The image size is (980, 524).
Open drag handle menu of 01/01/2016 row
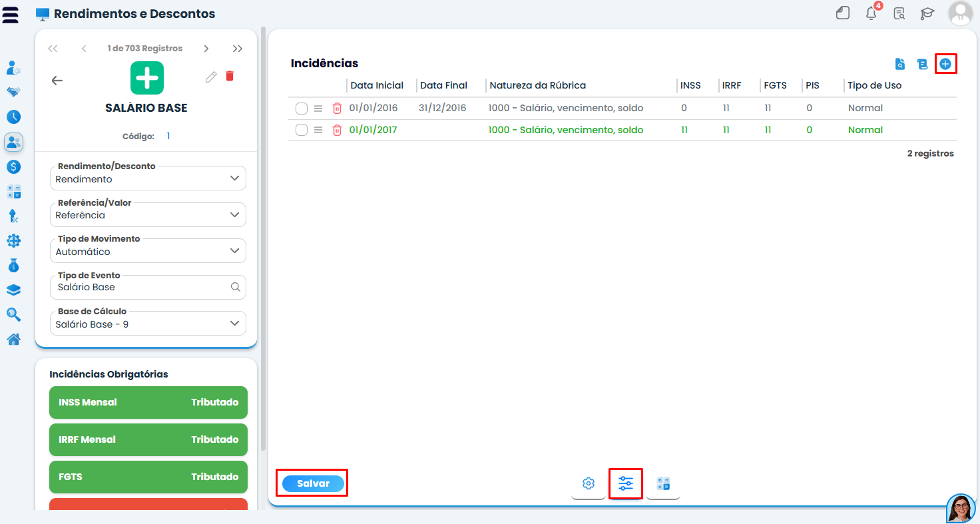pyautogui.click(x=318, y=108)
